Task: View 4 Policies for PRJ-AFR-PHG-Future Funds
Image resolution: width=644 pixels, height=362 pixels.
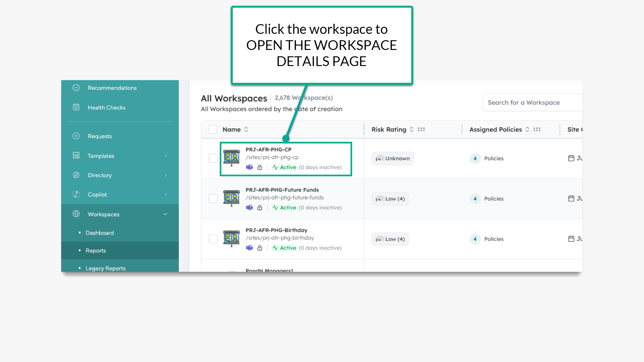Action: click(x=487, y=198)
